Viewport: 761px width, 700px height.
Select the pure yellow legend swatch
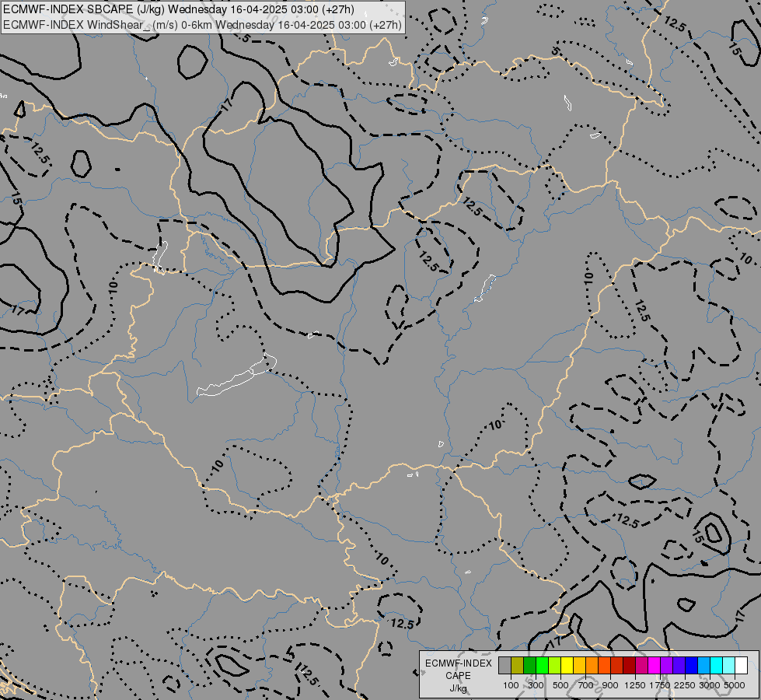pyautogui.click(x=567, y=665)
